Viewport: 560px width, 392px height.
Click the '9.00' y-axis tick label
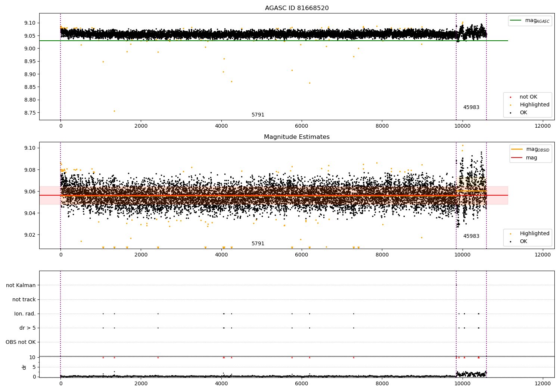pyautogui.click(x=30, y=49)
